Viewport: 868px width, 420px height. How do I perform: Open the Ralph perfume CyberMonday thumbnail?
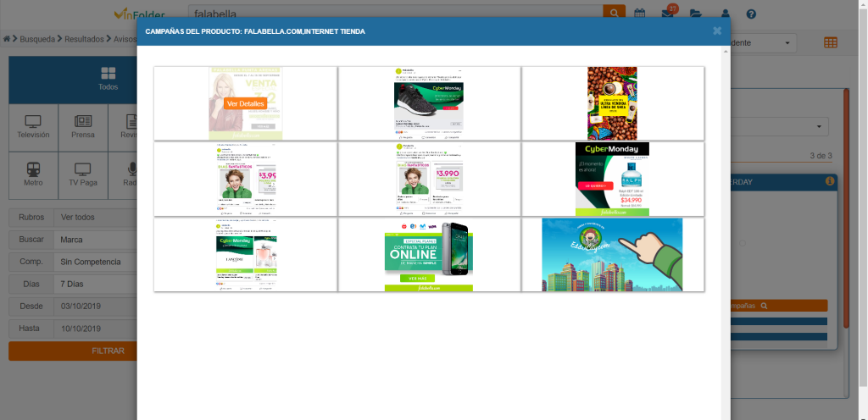pyautogui.click(x=613, y=179)
